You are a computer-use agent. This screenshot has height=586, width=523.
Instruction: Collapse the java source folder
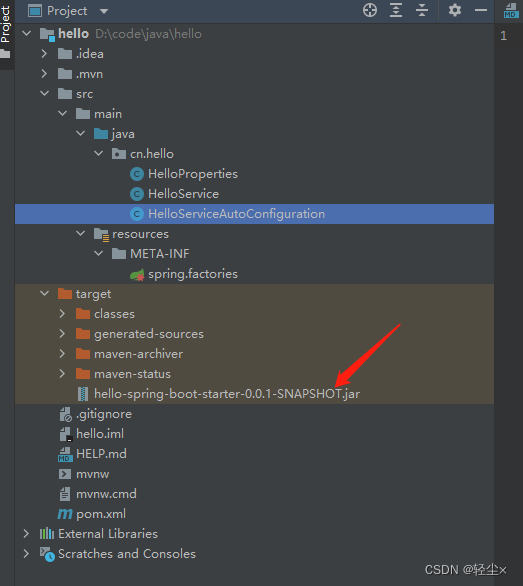tap(80, 134)
